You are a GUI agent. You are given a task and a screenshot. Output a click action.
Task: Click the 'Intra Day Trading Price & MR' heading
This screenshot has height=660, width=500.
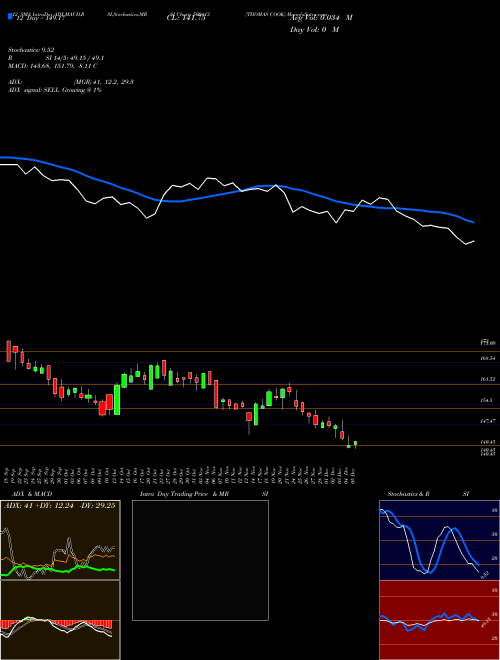tap(184, 494)
